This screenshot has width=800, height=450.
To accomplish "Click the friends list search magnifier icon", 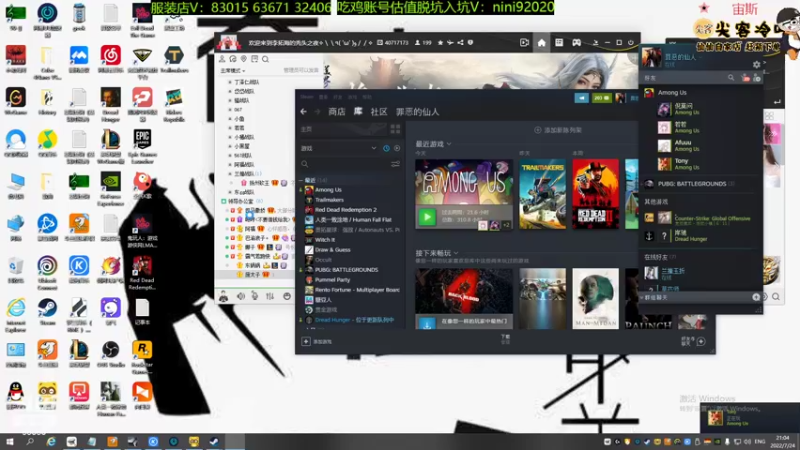I will pyautogui.click(x=731, y=78).
